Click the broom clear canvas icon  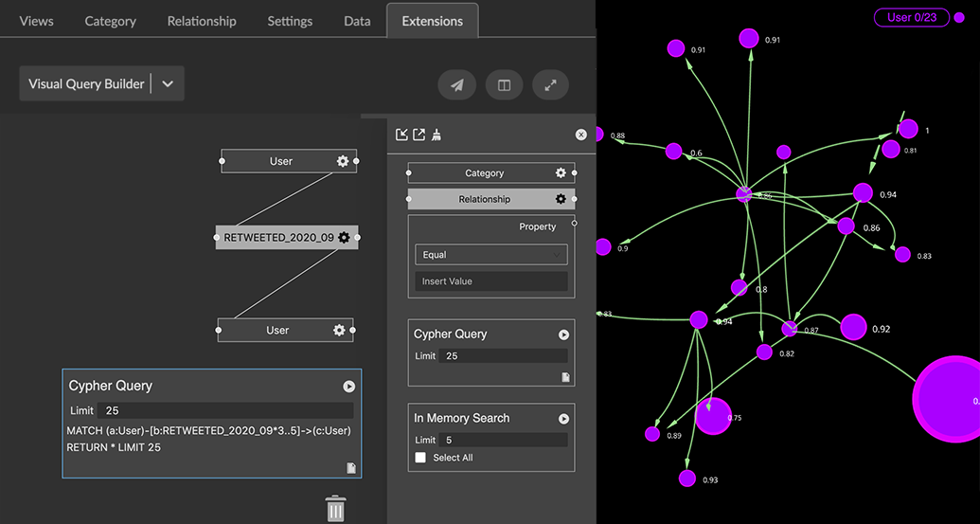coord(437,135)
